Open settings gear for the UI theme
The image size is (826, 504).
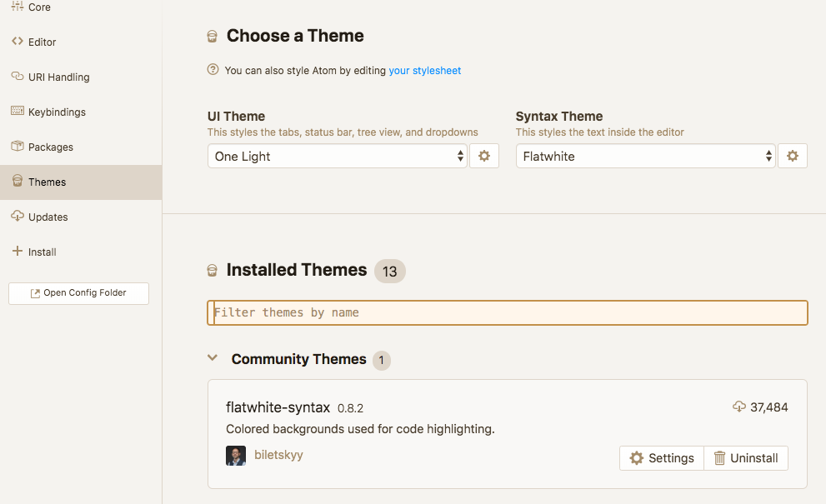click(x=484, y=156)
